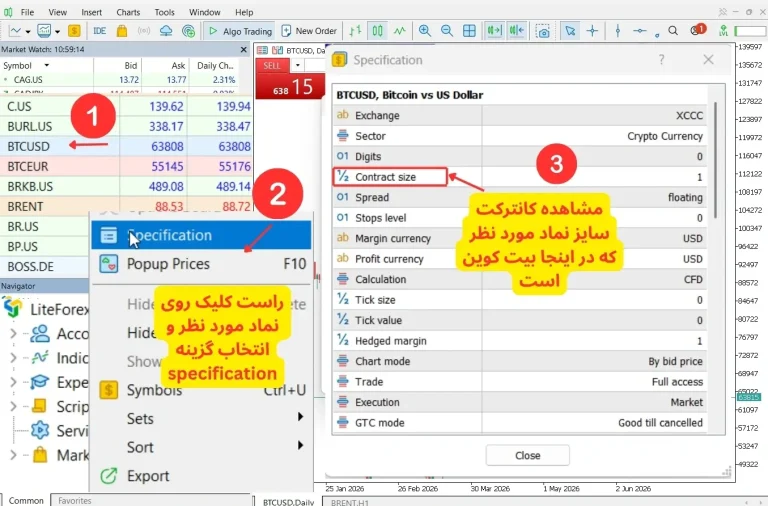Select the BURL.US symbol row
This screenshot has width=768, height=506.
[x=126, y=126]
